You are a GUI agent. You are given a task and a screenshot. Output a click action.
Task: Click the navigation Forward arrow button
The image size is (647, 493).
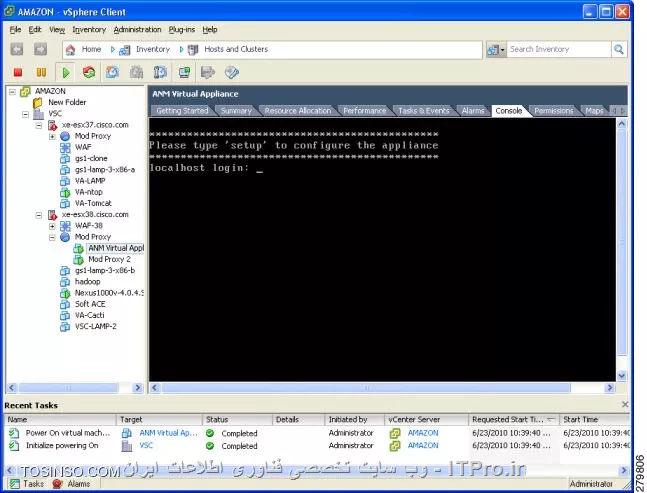(40, 50)
